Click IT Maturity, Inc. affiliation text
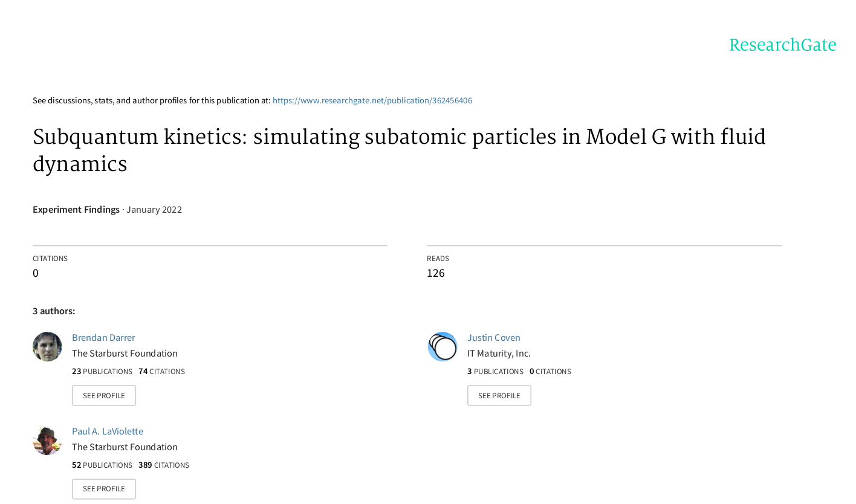This screenshot has width=856, height=504. tap(499, 354)
